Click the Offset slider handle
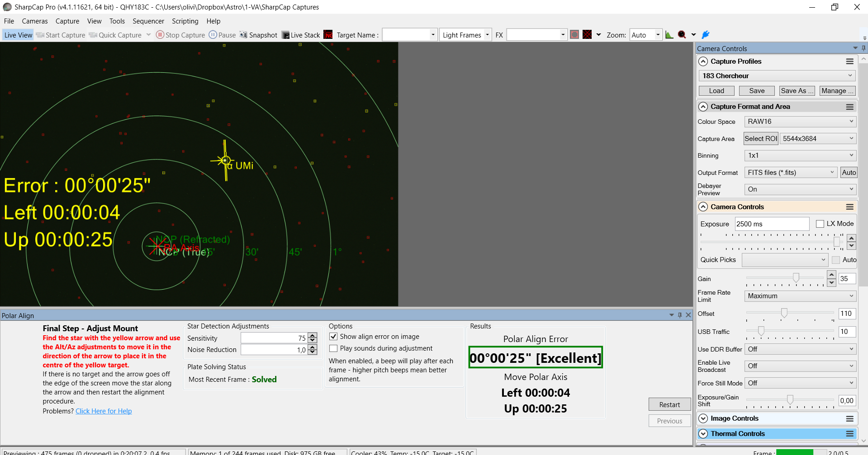 (x=784, y=313)
